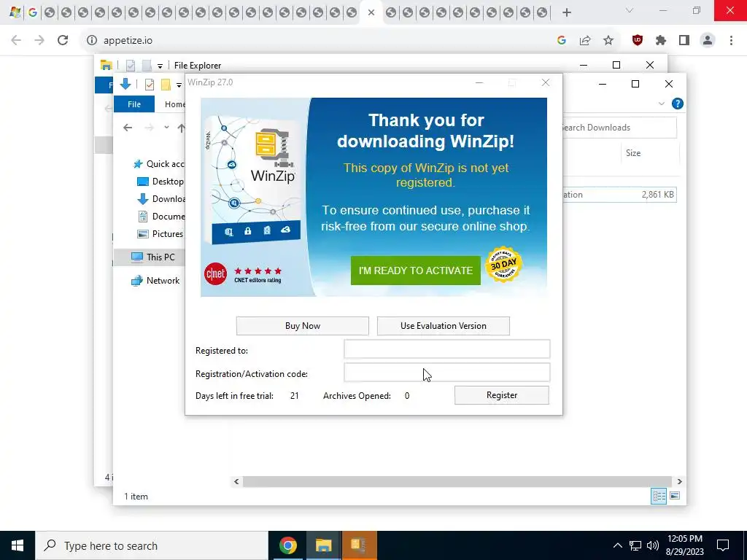
Task: Focus the Registration/Activation code field
Action: coord(447,373)
